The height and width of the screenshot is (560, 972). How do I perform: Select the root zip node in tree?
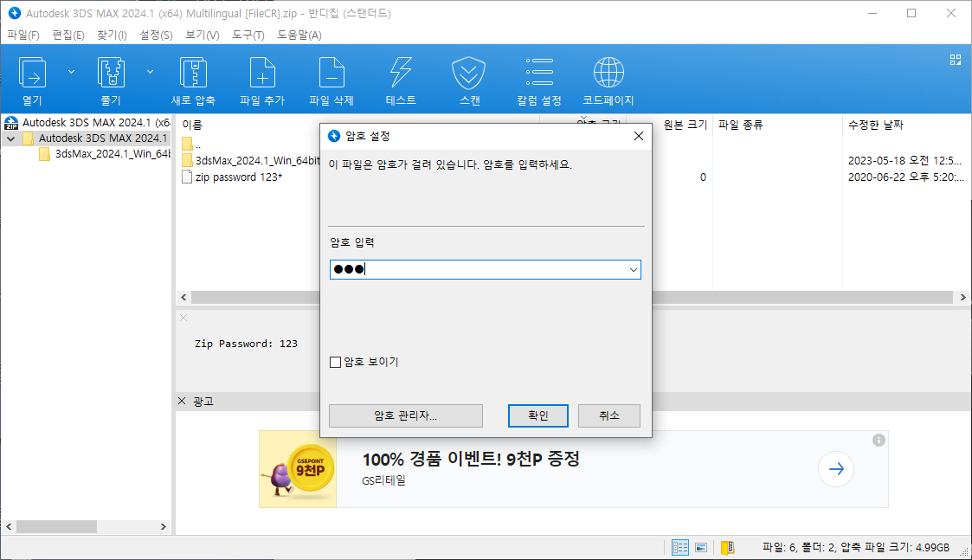point(87,123)
